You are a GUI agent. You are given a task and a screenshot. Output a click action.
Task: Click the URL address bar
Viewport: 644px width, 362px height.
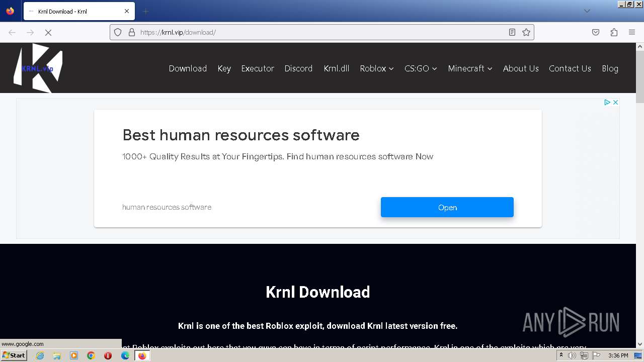click(322, 32)
